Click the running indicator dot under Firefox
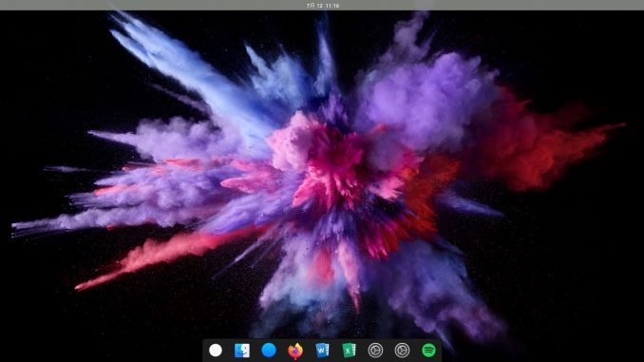 [x=295, y=359]
